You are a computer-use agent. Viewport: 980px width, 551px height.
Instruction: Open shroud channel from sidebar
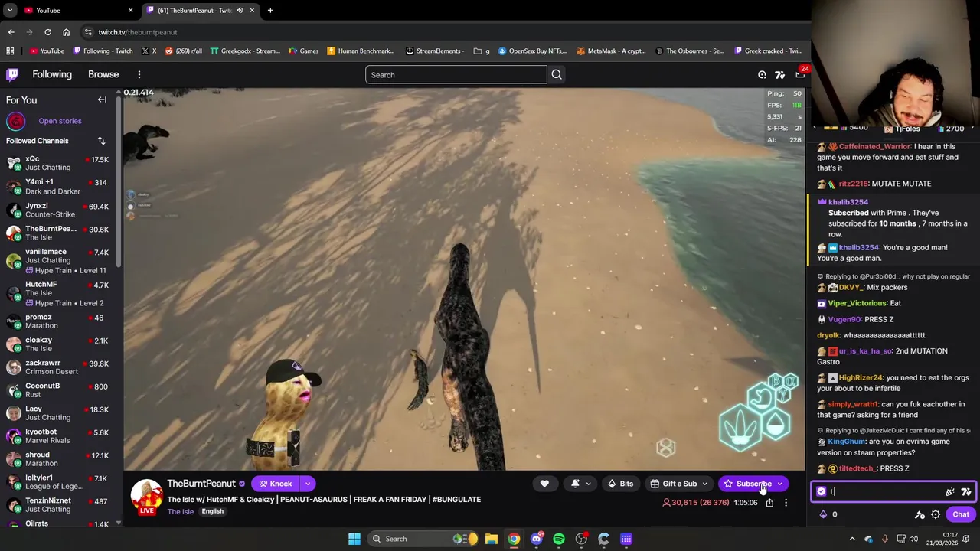tap(58, 458)
